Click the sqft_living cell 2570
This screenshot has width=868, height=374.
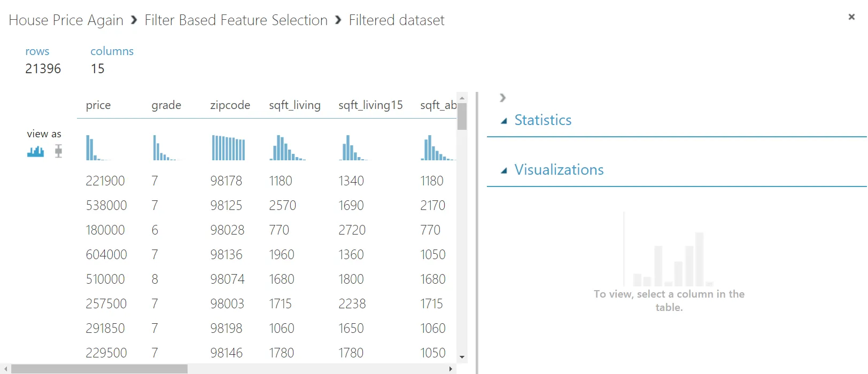point(283,206)
